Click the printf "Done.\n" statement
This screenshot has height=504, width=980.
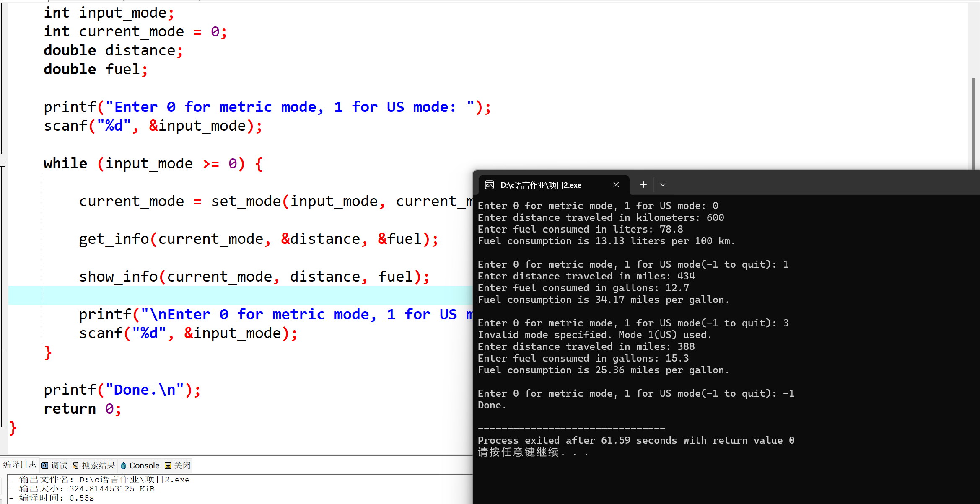tap(122, 390)
